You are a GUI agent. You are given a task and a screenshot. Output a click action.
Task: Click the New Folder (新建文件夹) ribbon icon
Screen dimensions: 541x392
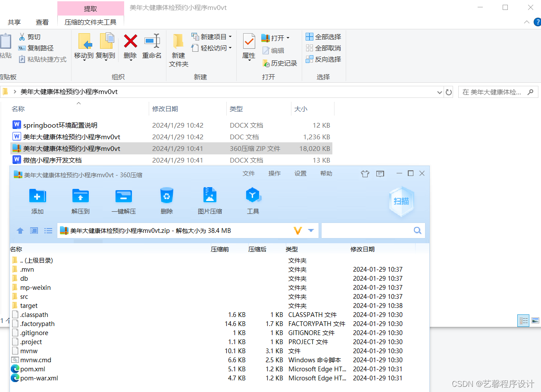pos(178,41)
